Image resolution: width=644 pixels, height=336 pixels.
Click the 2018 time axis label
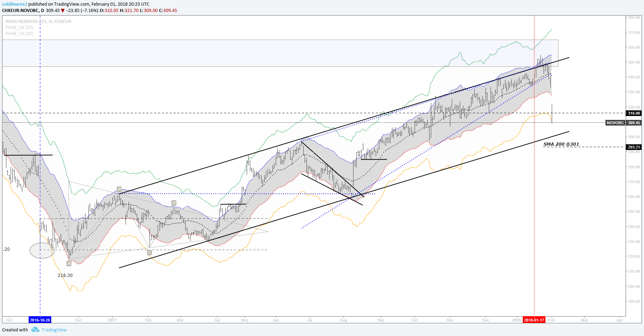click(516, 320)
